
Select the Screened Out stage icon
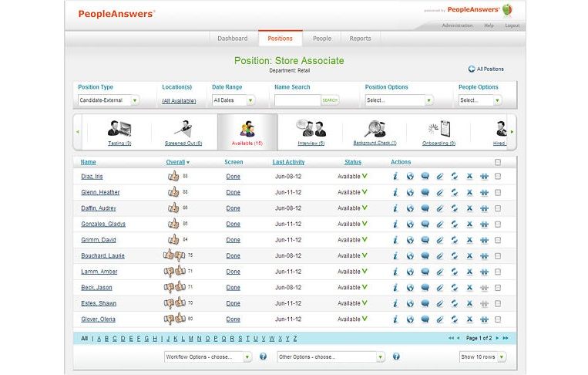pyautogui.click(x=183, y=129)
